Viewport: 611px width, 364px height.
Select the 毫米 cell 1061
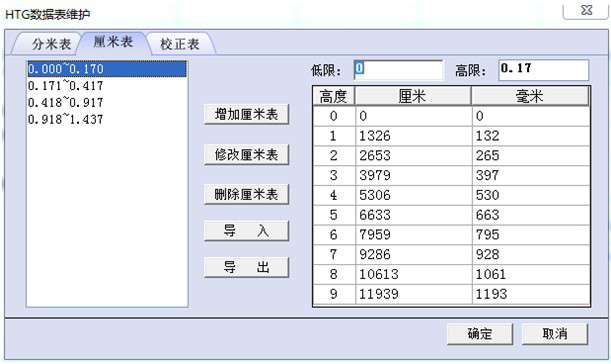pyautogui.click(x=531, y=275)
